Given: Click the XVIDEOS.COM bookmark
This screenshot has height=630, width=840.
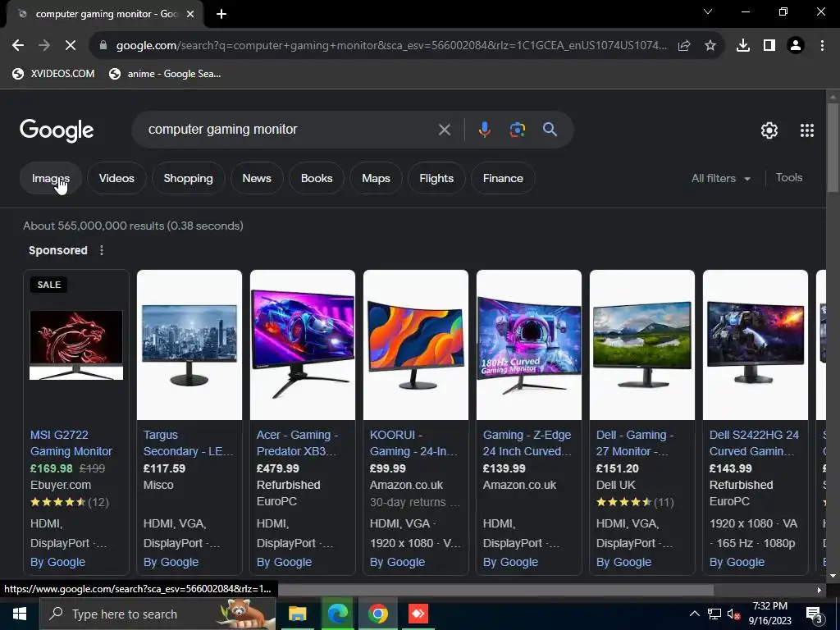Looking at the screenshot, I should click(x=53, y=74).
